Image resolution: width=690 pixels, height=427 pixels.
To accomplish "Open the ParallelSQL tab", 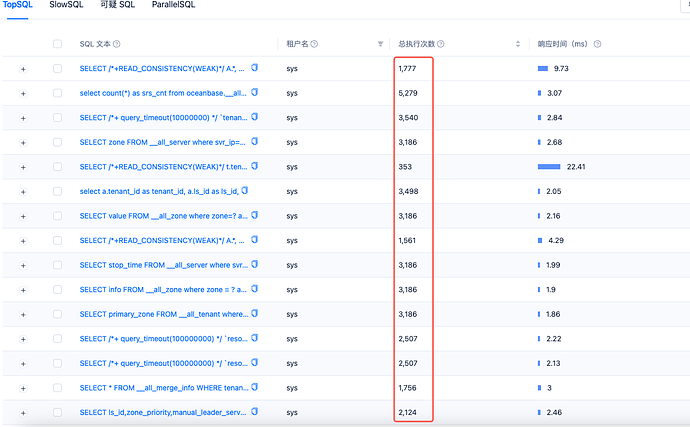I will click(x=174, y=5).
